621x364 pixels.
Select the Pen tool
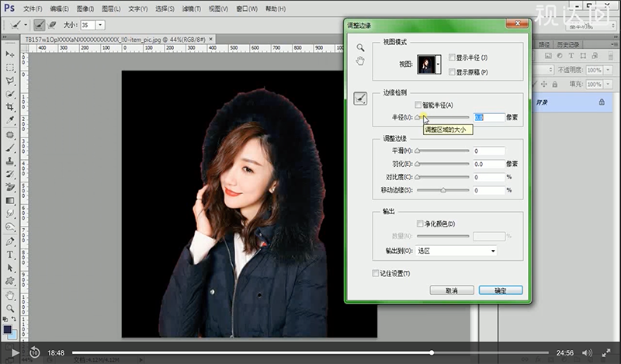[10, 241]
